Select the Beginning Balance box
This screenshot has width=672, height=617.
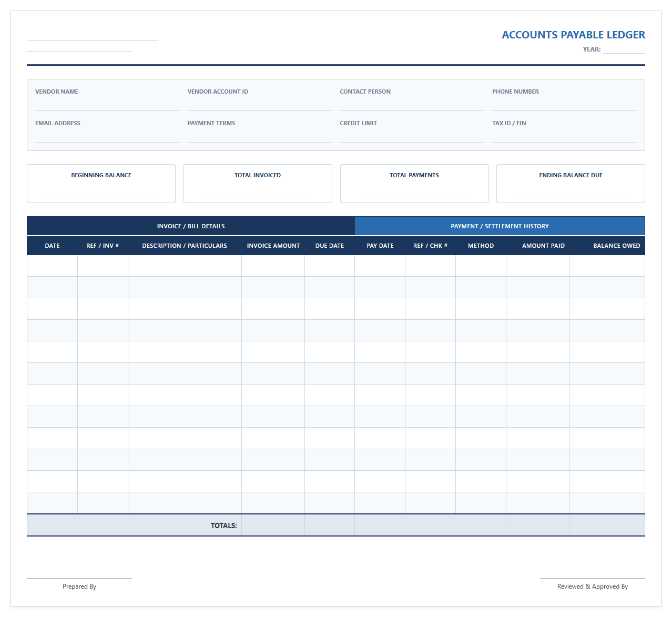coord(101,184)
